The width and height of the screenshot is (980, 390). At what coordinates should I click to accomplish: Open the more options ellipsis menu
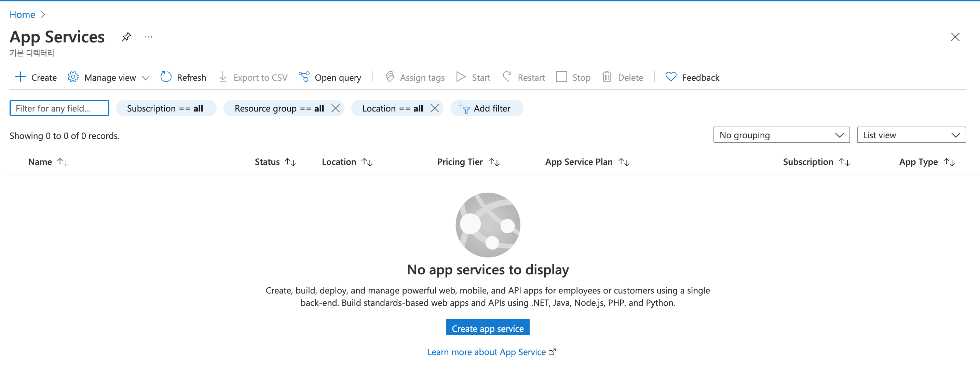point(148,37)
